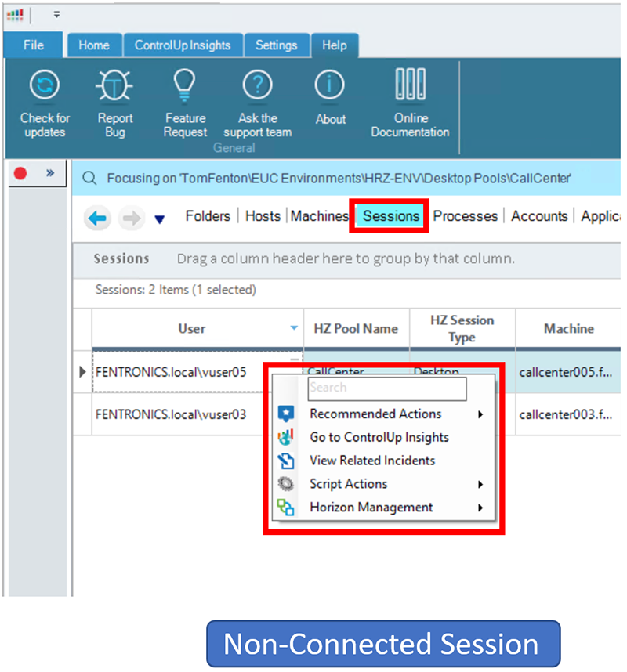This screenshot has width=627, height=672.
Task: Switch to the ControlUp Insights ribbon tab
Action: 183,45
